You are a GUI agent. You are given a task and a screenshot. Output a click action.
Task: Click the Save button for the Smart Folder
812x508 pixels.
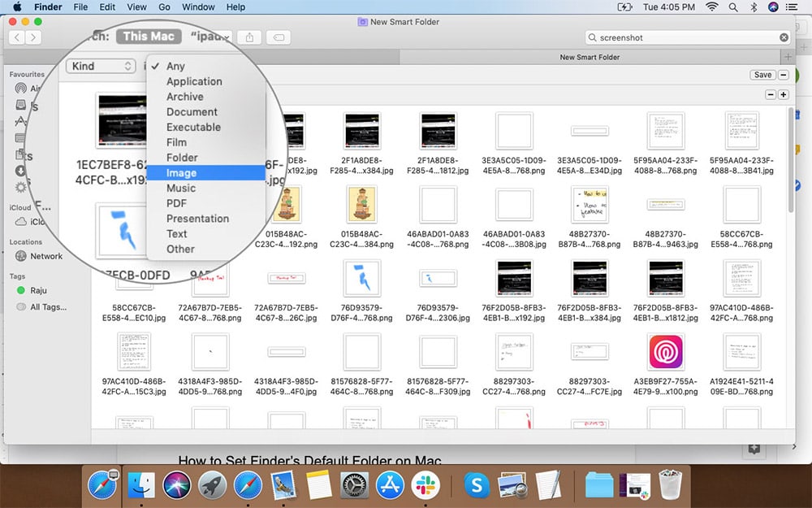coord(761,74)
